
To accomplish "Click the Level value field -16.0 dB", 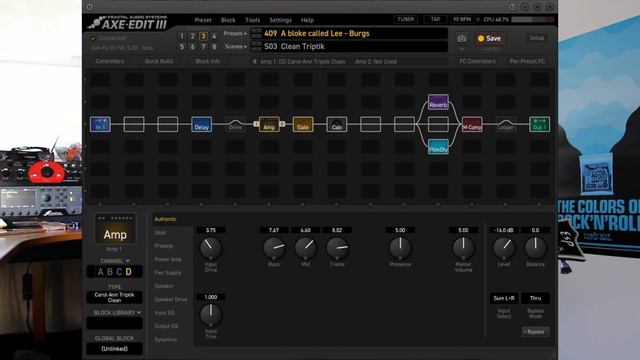I will tap(504, 230).
